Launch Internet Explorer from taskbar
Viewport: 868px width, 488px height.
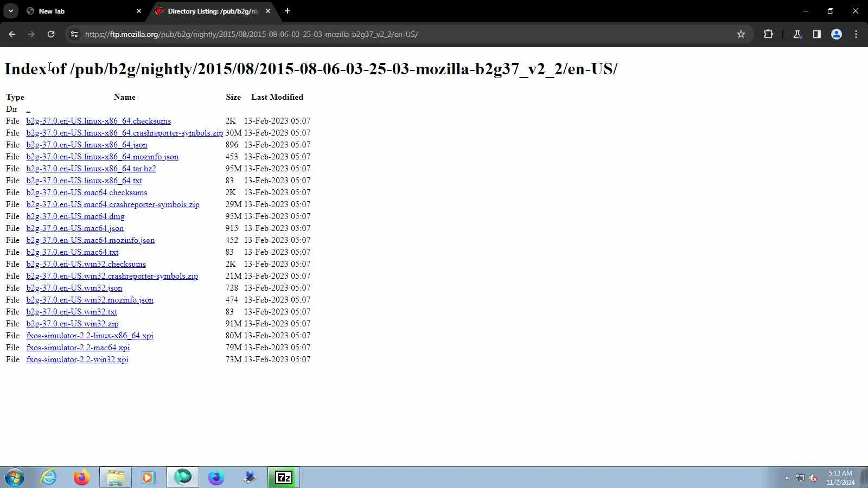click(x=49, y=478)
